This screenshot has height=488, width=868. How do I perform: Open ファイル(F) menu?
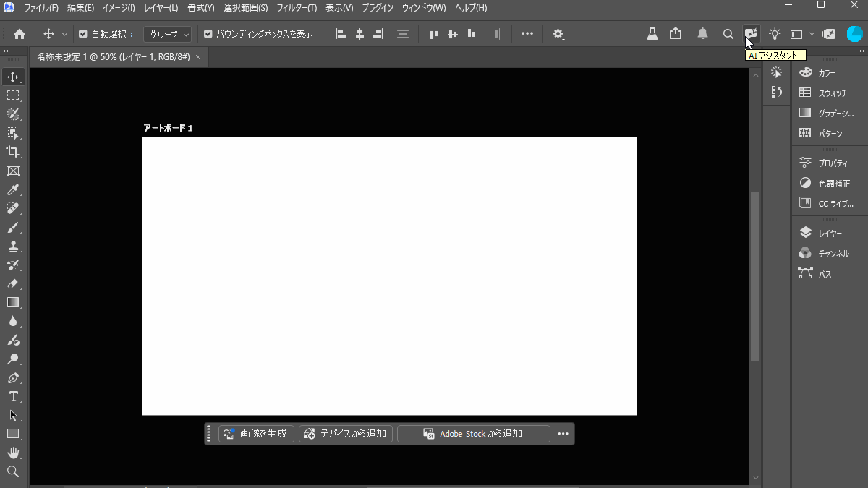click(41, 8)
